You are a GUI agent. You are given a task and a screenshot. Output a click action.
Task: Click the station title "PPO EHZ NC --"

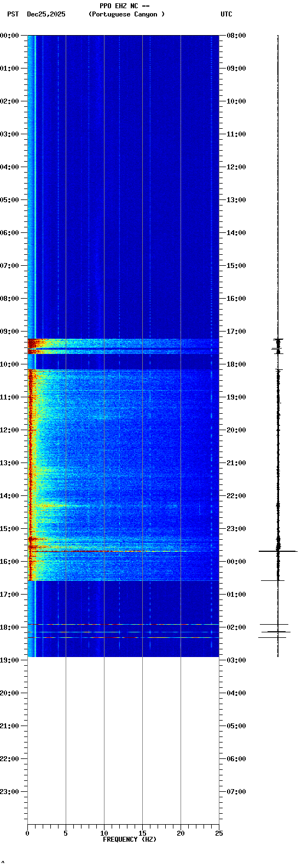[125, 6]
